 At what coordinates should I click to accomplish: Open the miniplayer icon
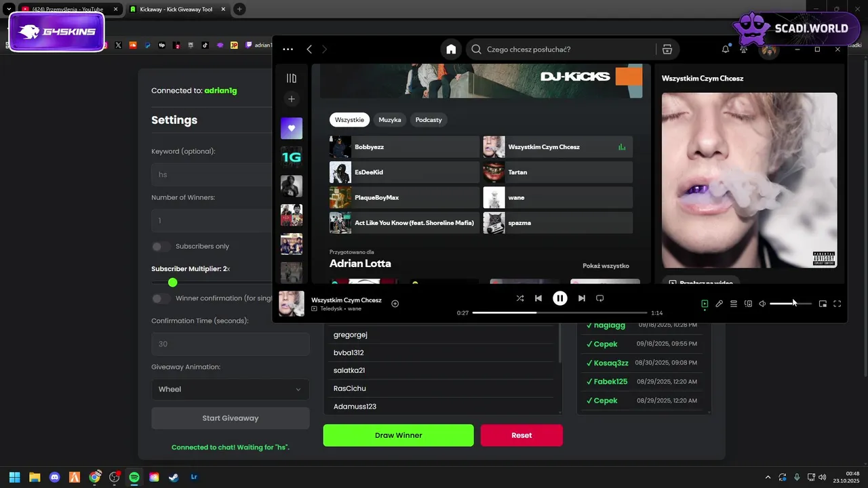(x=823, y=304)
